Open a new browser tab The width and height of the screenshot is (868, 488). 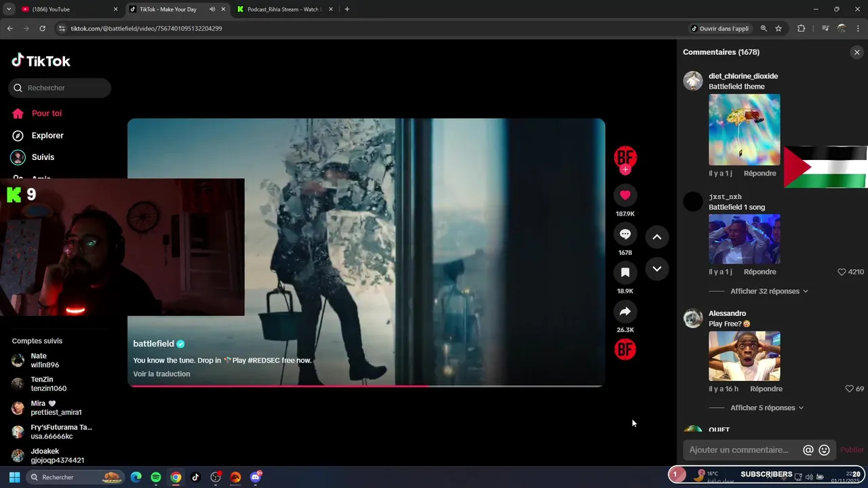coord(347,9)
